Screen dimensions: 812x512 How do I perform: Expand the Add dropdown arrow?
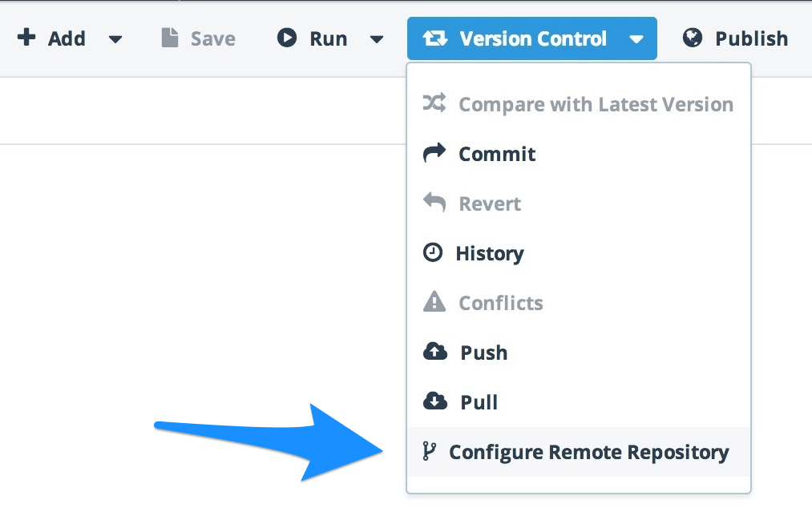click(x=115, y=39)
